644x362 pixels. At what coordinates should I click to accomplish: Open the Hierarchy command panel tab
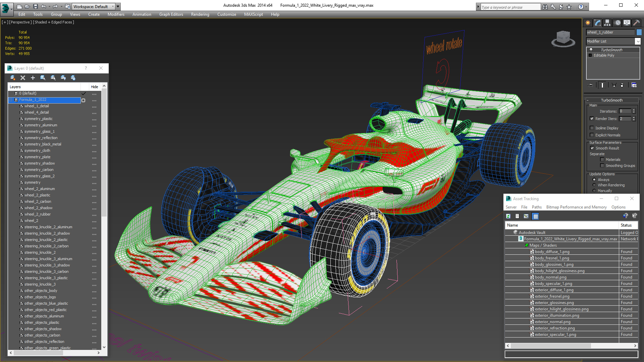(607, 23)
